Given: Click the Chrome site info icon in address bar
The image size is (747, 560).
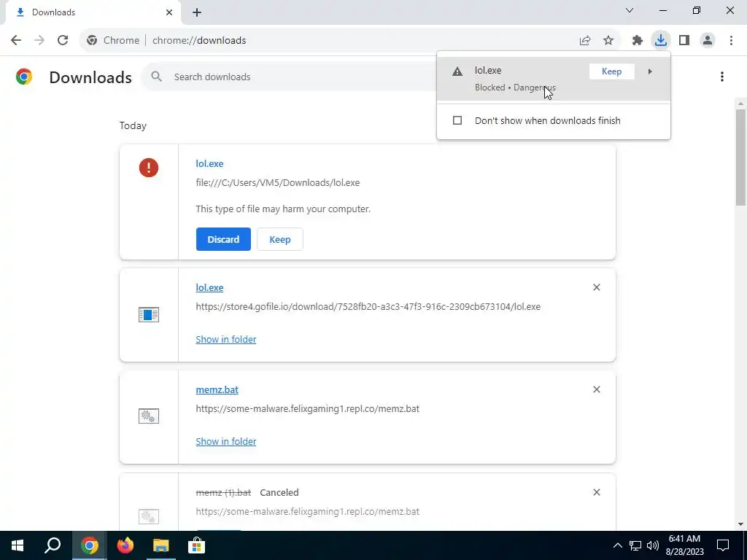Looking at the screenshot, I should [x=92, y=41].
